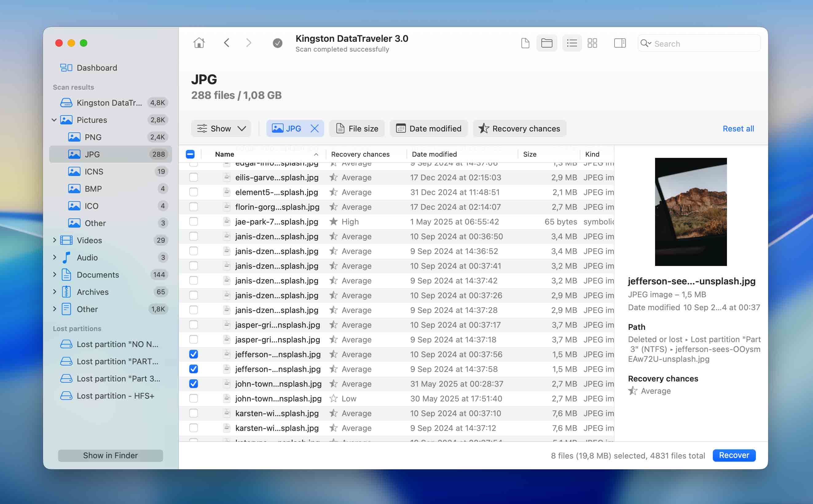Check the jae-park-7...splash.jpg checkbox
Image resolution: width=813 pixels, height=504 pixels.
click(x=193, y=222)
